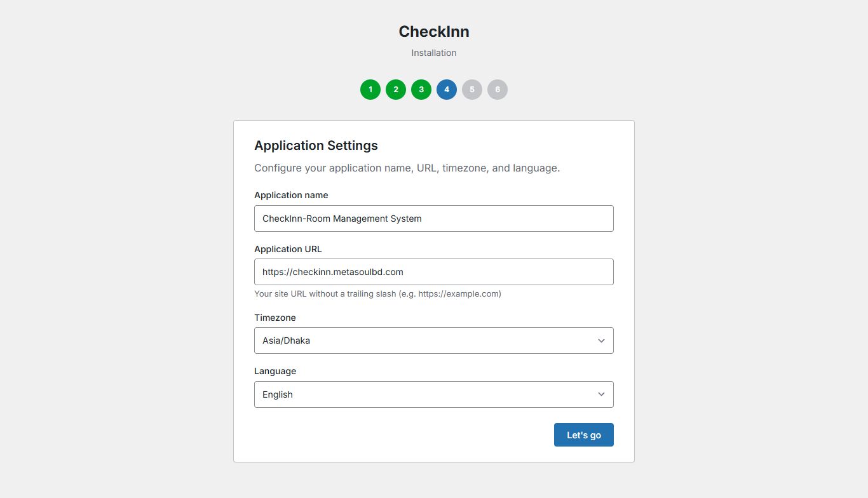Click the "Application name" label
Viewport: 868px width, 498px height.
(291, 195)
